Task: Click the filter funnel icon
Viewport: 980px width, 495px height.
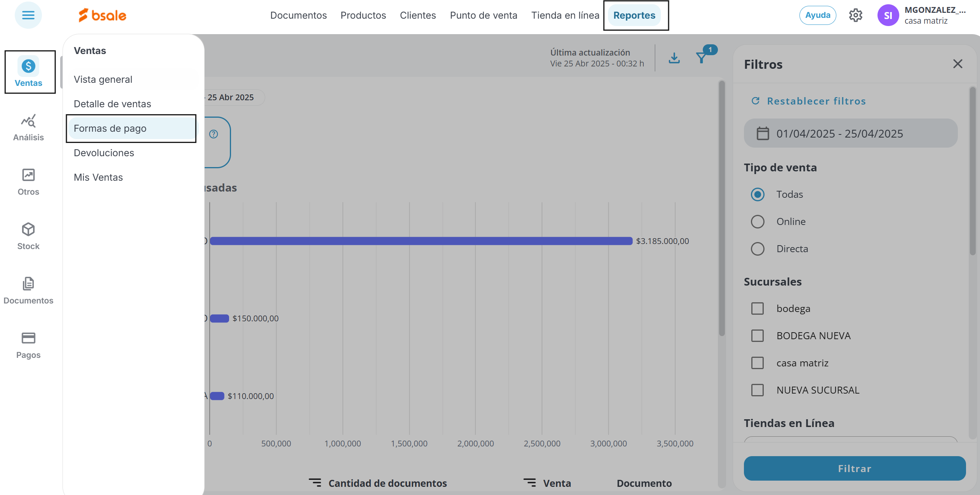Action: (701, 58)
